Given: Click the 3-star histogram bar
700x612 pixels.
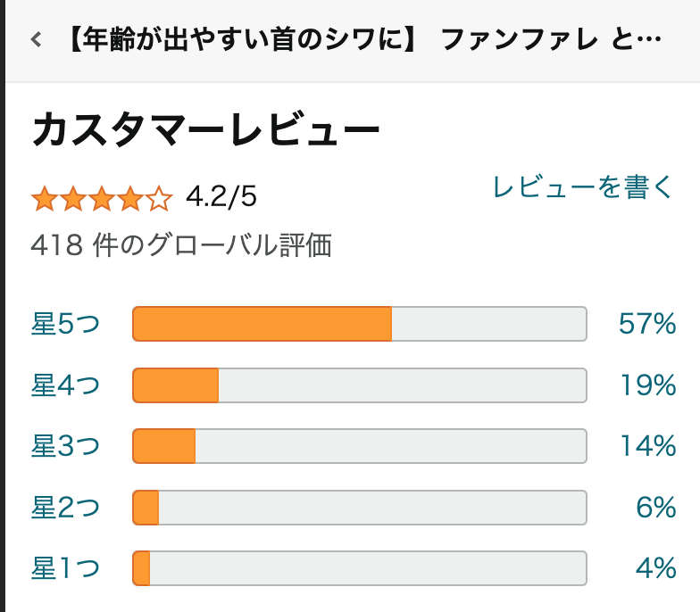Looking at the screenshot, I should pyautogui.click(x=359, y=446).
